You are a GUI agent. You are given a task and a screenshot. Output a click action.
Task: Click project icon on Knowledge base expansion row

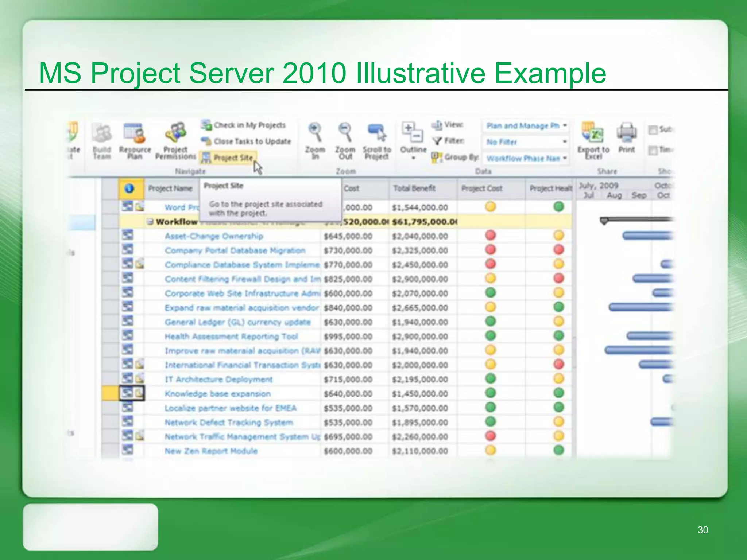(127, 393)
